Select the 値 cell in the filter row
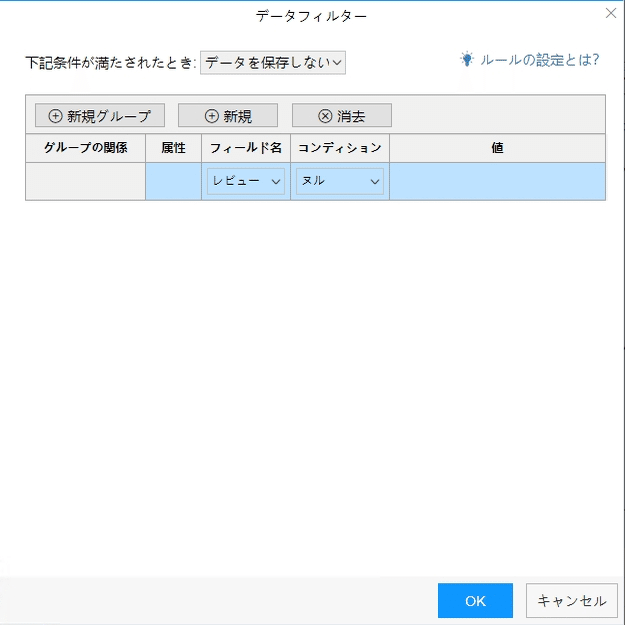The width and height of the screenshot is (625, 625). click(497, 181)
